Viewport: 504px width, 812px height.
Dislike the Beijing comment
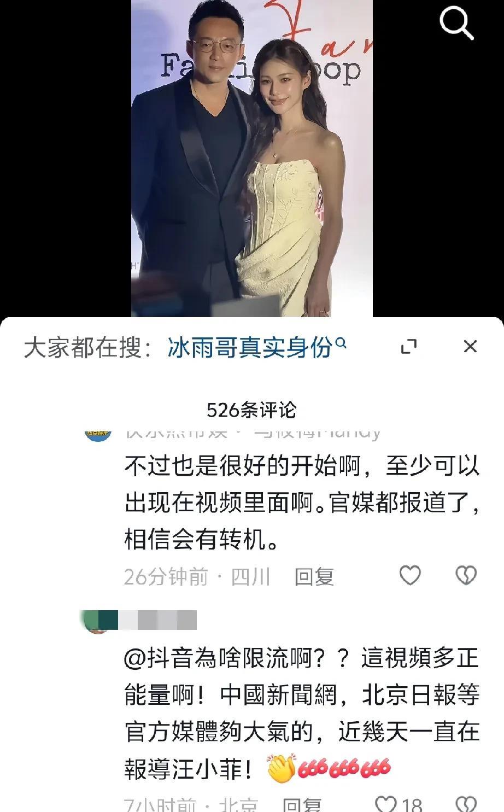[x=466, y=804]
